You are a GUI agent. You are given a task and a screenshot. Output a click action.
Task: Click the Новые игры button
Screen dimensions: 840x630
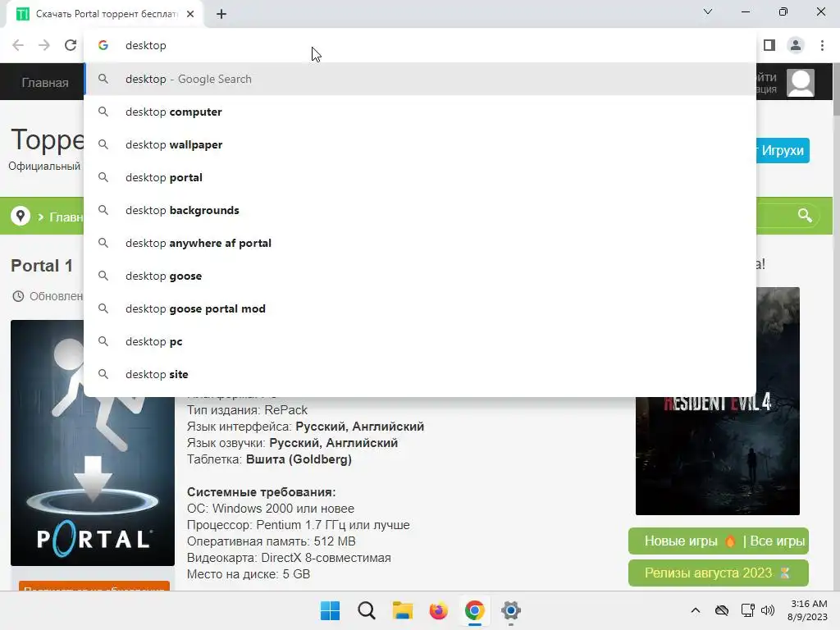[x=682, y=541]
